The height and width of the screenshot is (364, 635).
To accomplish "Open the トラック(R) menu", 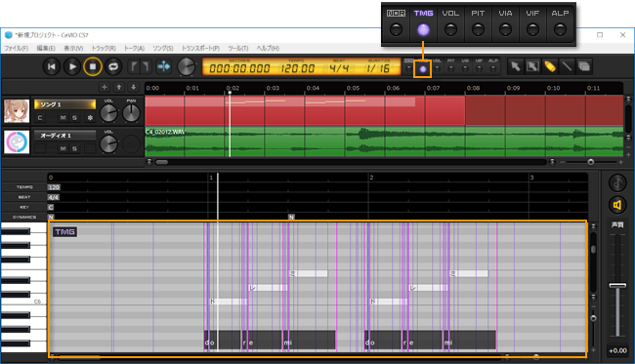I will pyautogui.click(x=104, y=48).
